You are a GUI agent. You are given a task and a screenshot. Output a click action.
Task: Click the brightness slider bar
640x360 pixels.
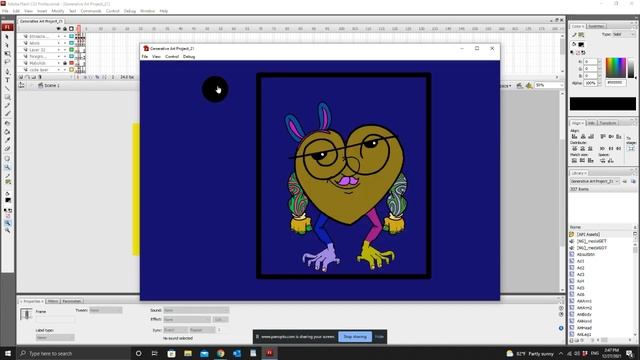pyautogui.click(x=631, y=68)
